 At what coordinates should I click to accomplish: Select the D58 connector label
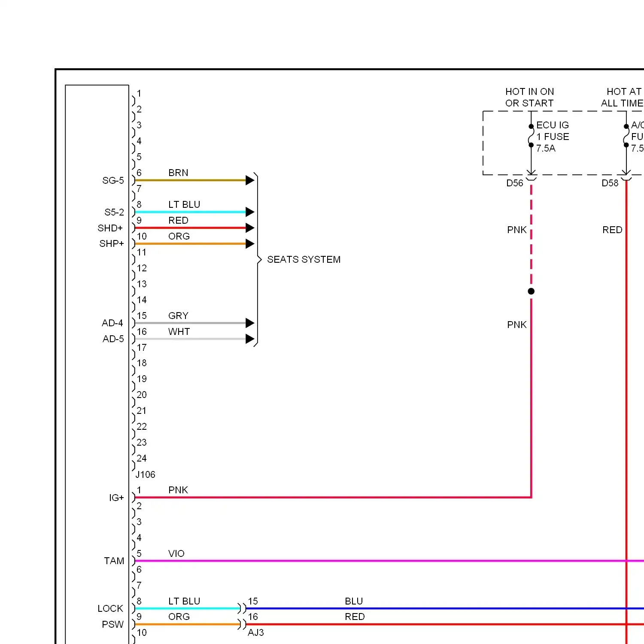pos(610,183)
